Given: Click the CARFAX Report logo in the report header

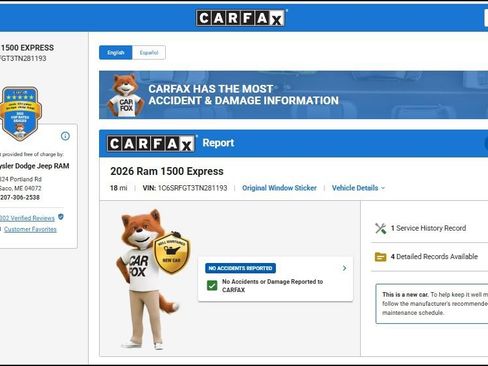Looking at the screenshot, I should click(x=151, y=144).
